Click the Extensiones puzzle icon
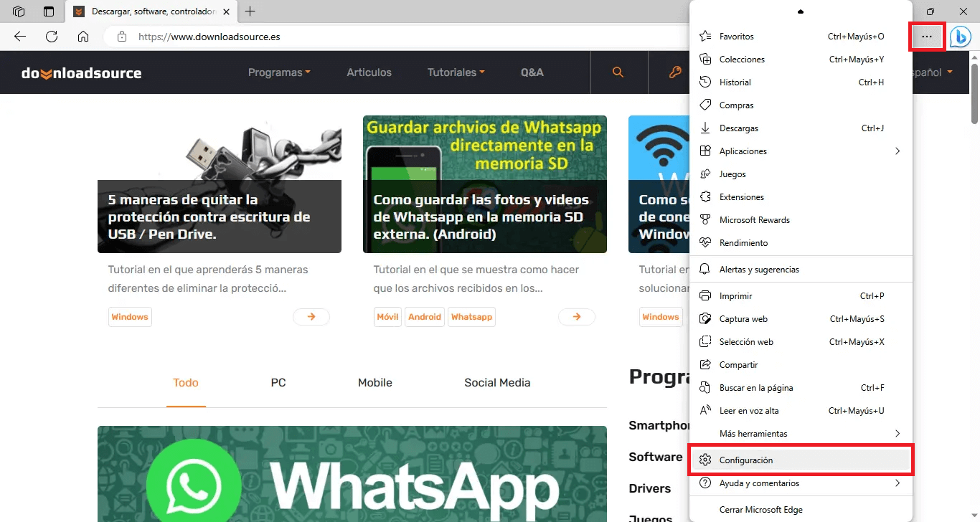The height and width of the screenshot is (522, 980). coord(705,196)
